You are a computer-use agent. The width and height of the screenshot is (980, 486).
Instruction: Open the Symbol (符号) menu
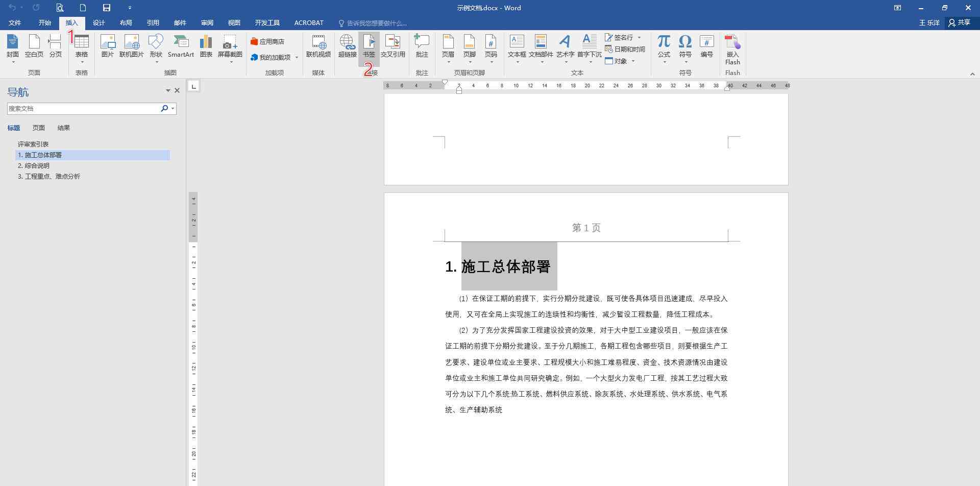tap(685, 48)
